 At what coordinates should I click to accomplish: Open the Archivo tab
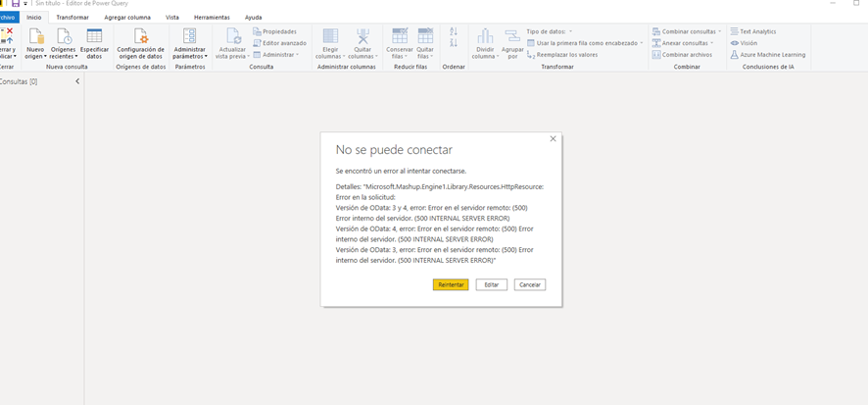[10, 18]
